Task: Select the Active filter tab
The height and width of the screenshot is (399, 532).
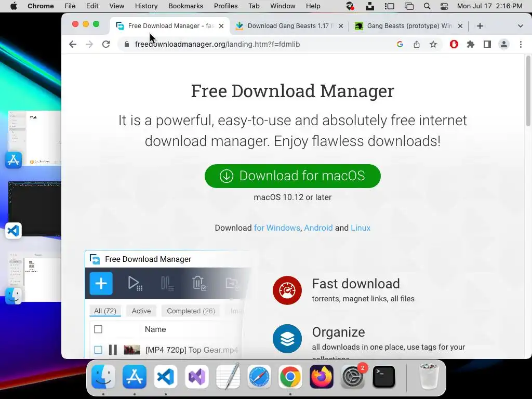Action: coord(141,311)
